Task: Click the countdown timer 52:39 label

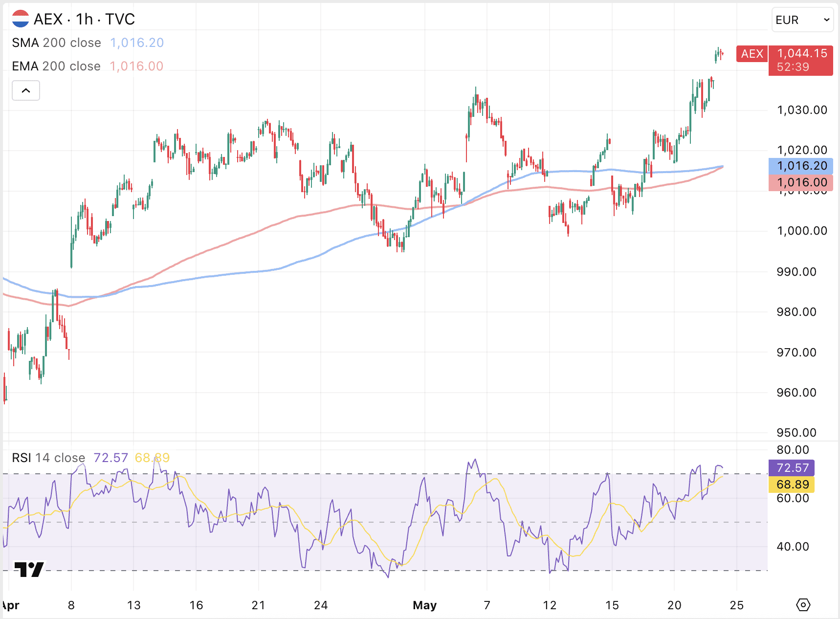Action: click(793, 67)
